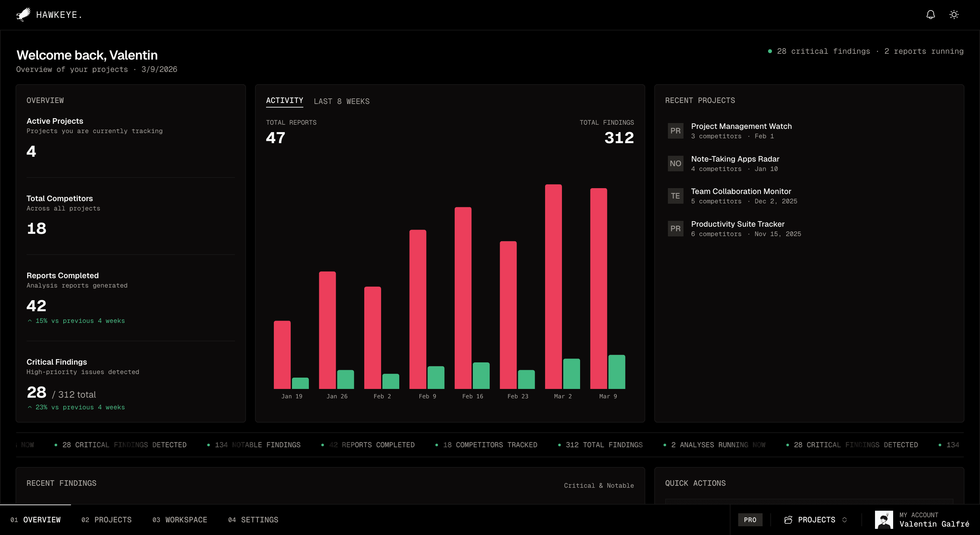Click the PR badge for Project Management Watch
This screenshot has height=535, width=980.
[x=675, y=131]
